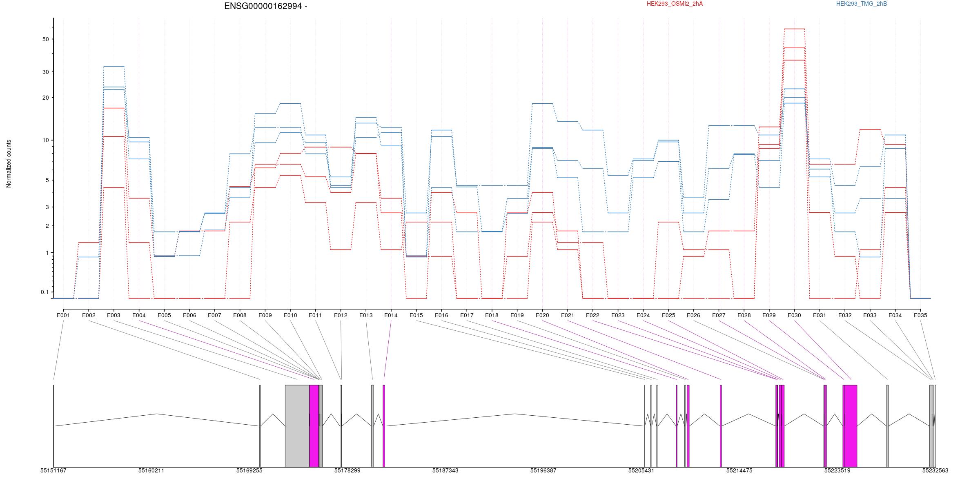This screenshot has height=490, width=980.
Task: Click exon label E024
Action: 643,315
